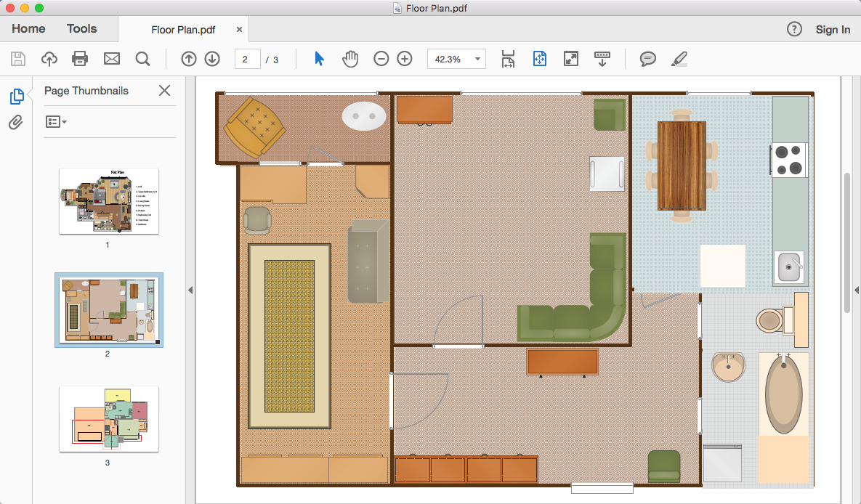Click the upload to cloud icon
The width and height of the screenshot is (861, 504).
(49, 59)
